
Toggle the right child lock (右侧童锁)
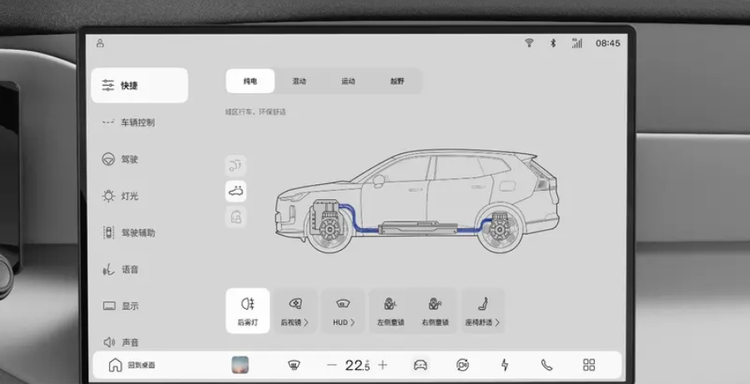pos(435,311)
